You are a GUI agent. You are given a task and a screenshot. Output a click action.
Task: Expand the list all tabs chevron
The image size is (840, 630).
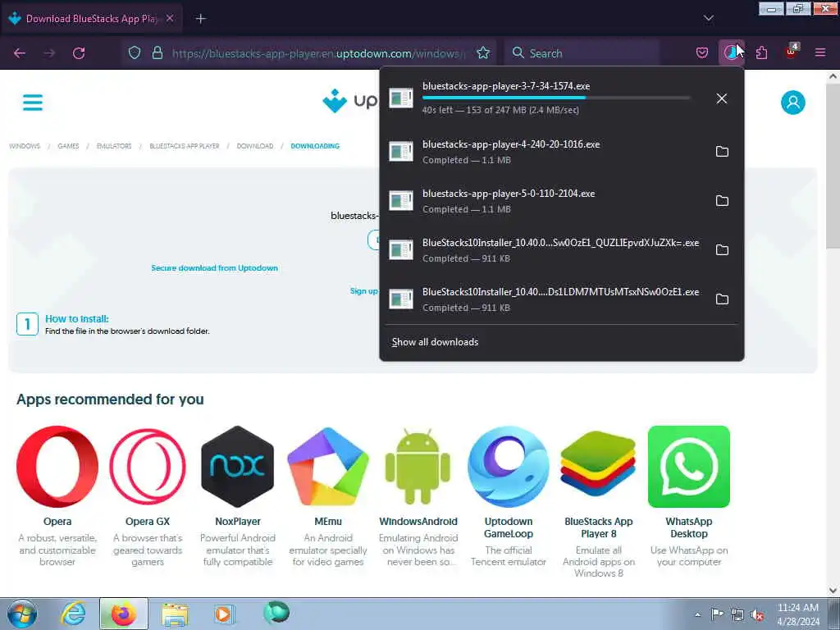tap(708, 19)
